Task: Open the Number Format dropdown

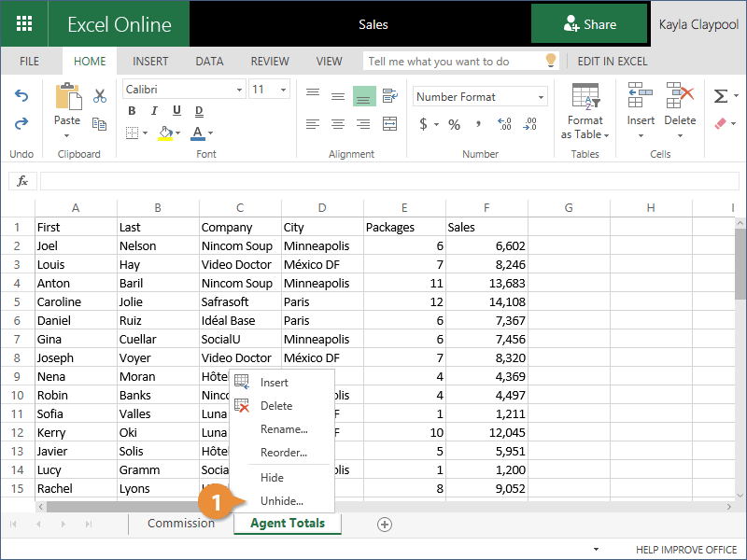Action: (481, 97)
